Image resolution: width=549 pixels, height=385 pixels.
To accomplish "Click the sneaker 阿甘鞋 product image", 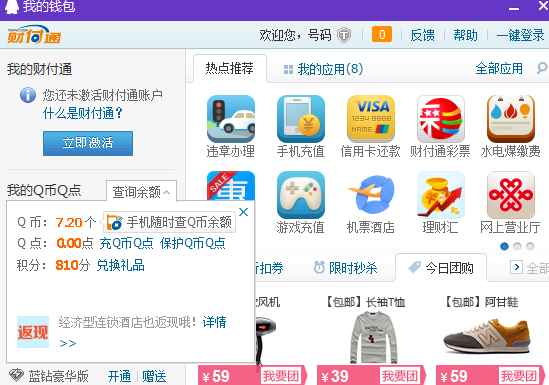I will (487, 337).
